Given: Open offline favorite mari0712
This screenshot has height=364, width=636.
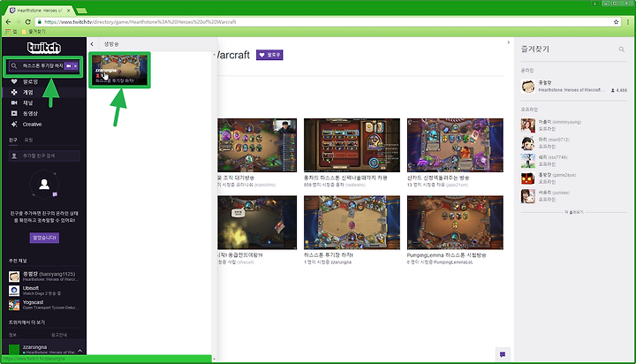Looking at the screenshot, I should tap(574, 143).
